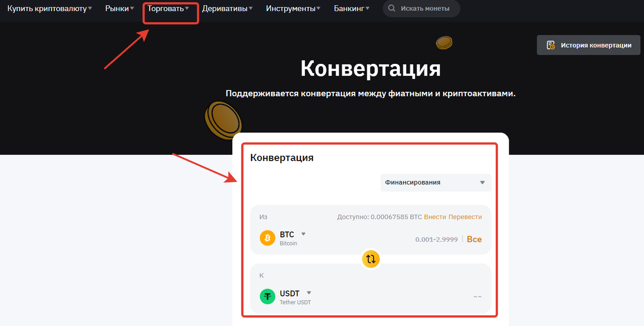
Task: Click the Bitcoin BTC coin icon
Action: tap(267, 238)
